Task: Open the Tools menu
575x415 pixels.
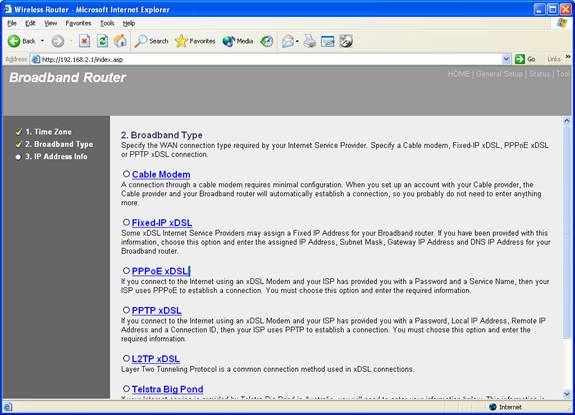Action: 107,23
